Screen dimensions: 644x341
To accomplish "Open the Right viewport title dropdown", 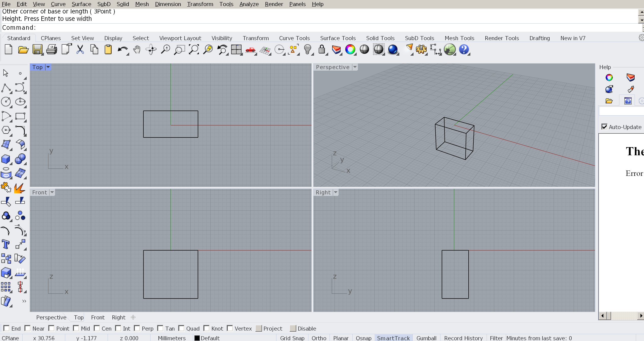I will 336,192.
